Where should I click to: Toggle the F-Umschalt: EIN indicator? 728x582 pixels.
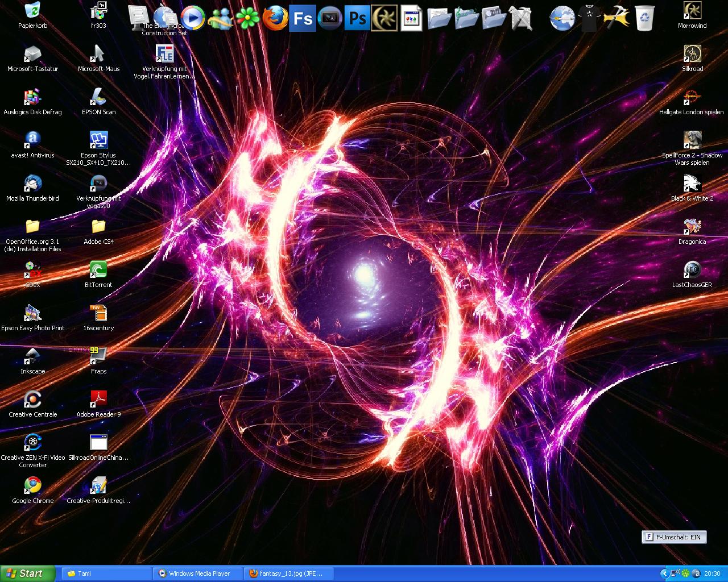(x=674, y=537)
